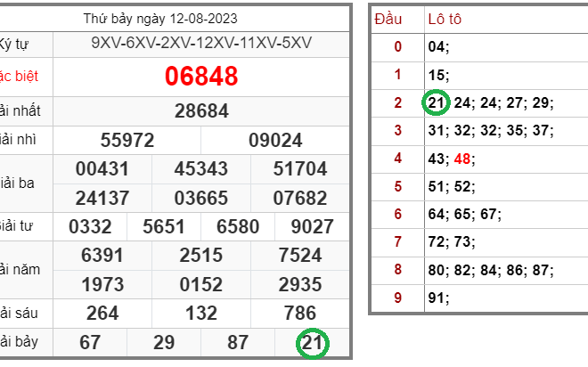
Task: Select third prize number 07682
Action: [x=300, y=196]
